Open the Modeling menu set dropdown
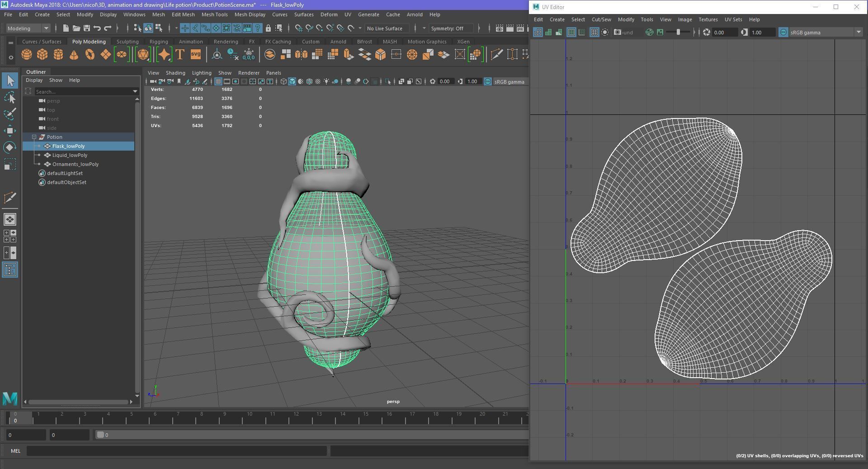Screen dimensions: 868x469 click(28, 28)
